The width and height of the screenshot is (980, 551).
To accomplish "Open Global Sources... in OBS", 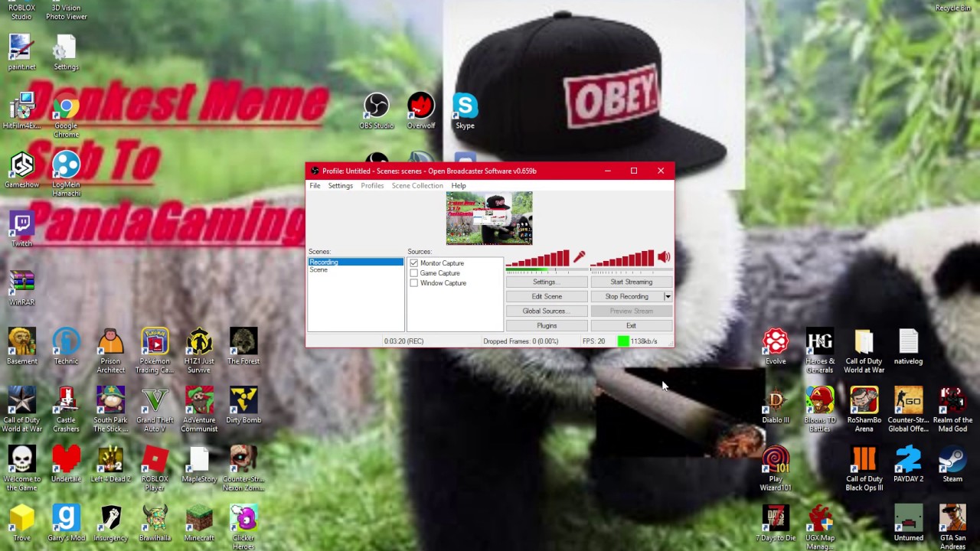I will click(547, 311).
